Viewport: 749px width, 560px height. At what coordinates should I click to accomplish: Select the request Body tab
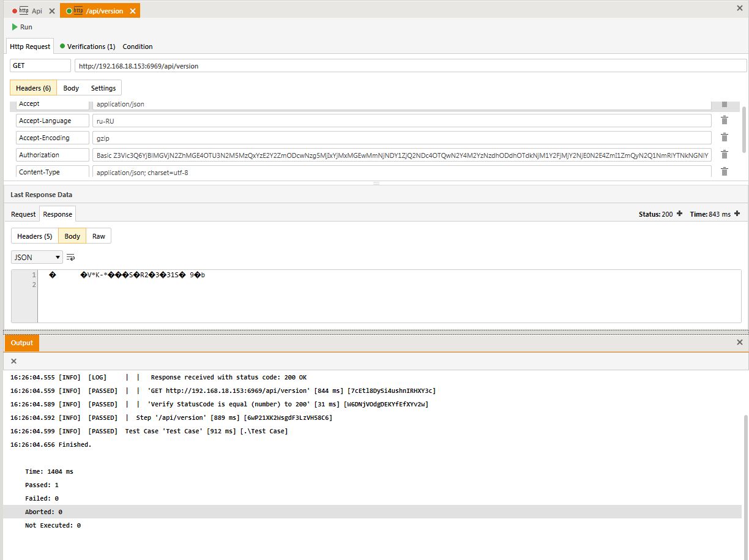(x=71, y=88)
